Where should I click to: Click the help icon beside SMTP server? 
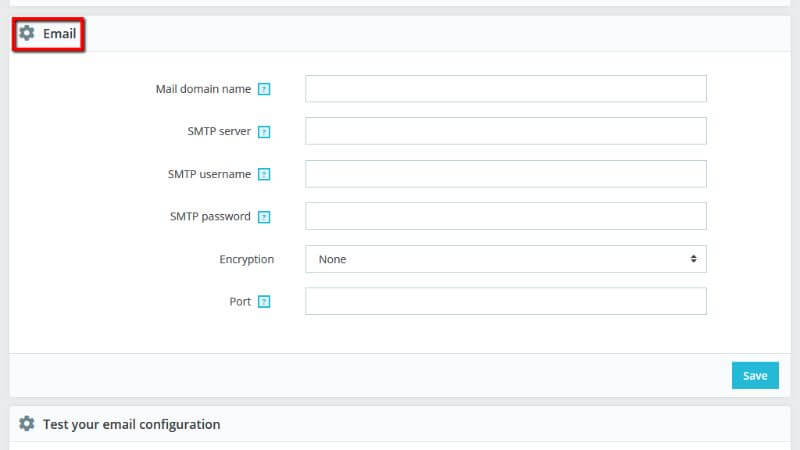coord(264,132)
